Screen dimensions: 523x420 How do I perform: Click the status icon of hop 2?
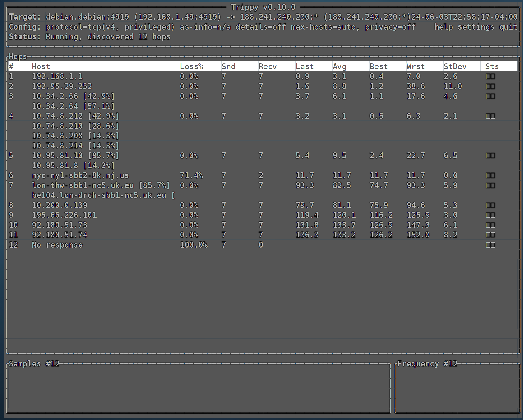[490, 86]
